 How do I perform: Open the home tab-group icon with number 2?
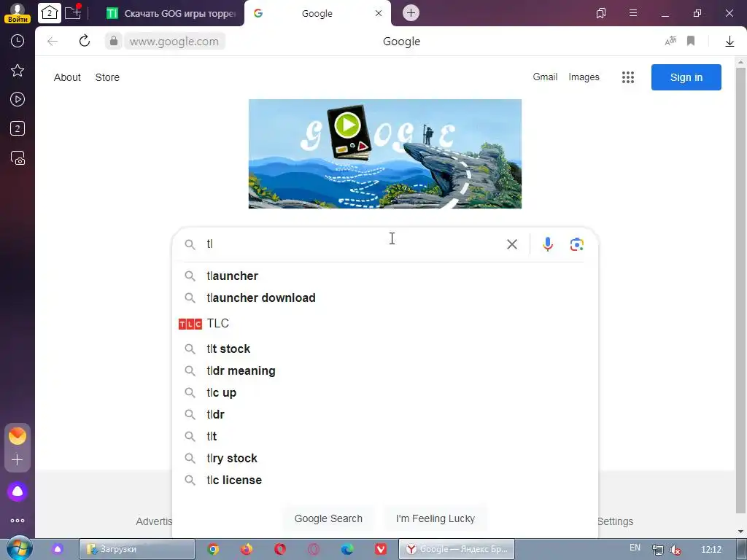[x=50, y=13]
